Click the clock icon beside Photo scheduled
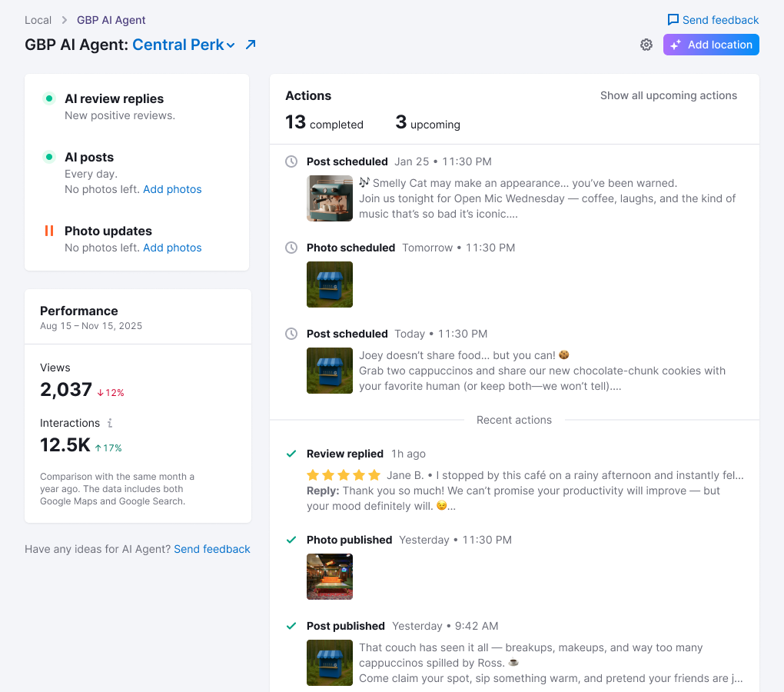 [291, 248]
